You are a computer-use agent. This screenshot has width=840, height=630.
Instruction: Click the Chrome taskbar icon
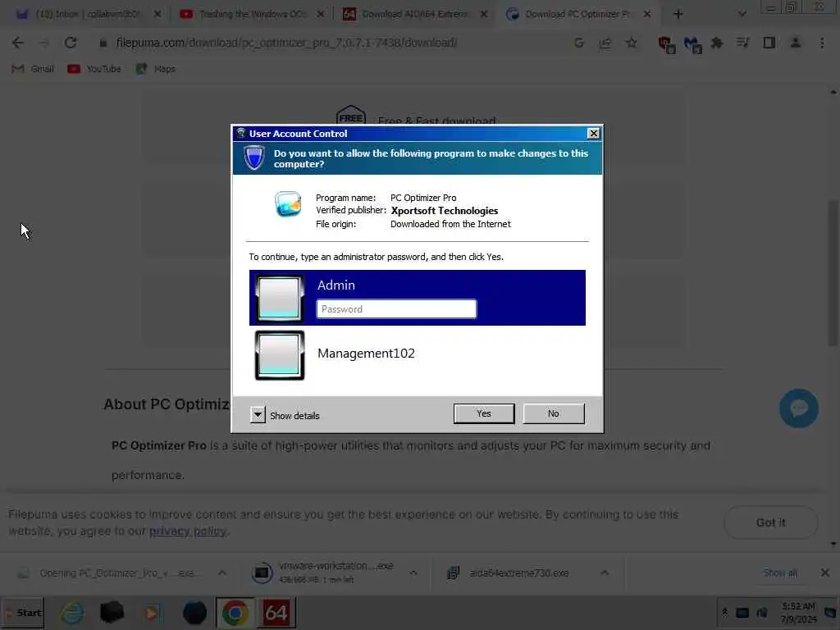point(235,613)
